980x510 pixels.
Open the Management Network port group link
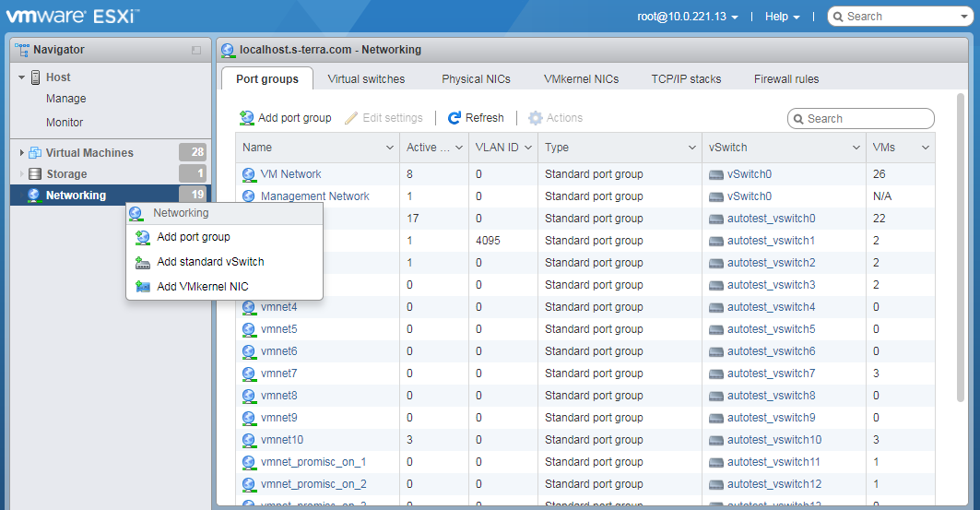click(x=315, y=196)
